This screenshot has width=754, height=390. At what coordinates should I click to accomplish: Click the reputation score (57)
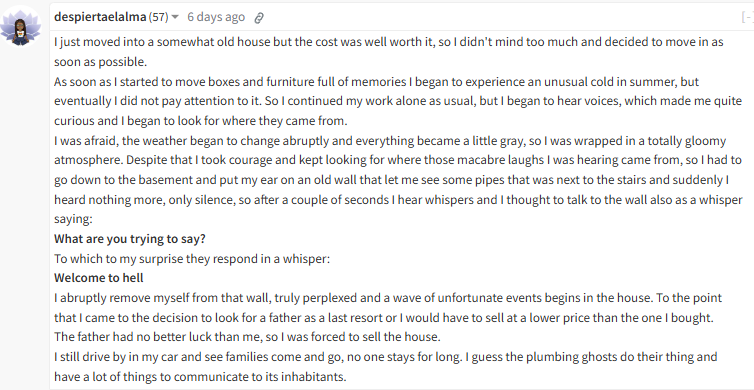point(158,17)
